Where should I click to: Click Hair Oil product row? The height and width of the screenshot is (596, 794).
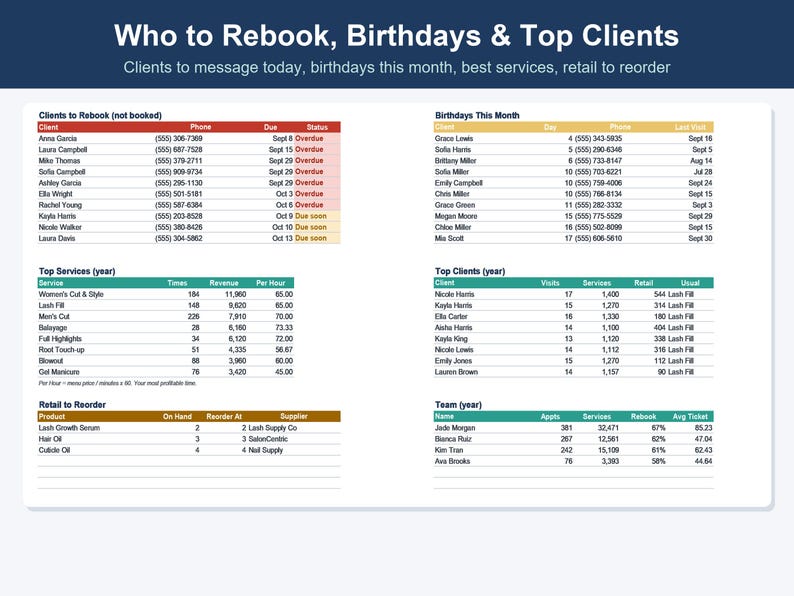(189, 439)
